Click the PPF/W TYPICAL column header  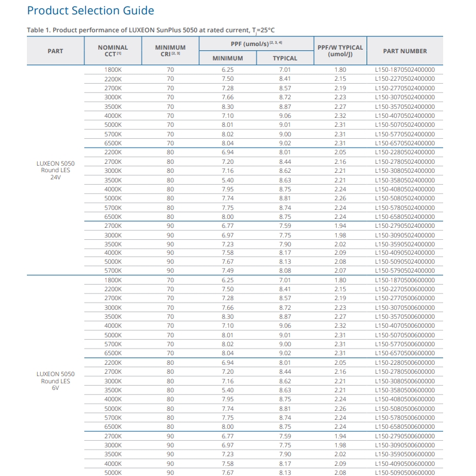340,51
